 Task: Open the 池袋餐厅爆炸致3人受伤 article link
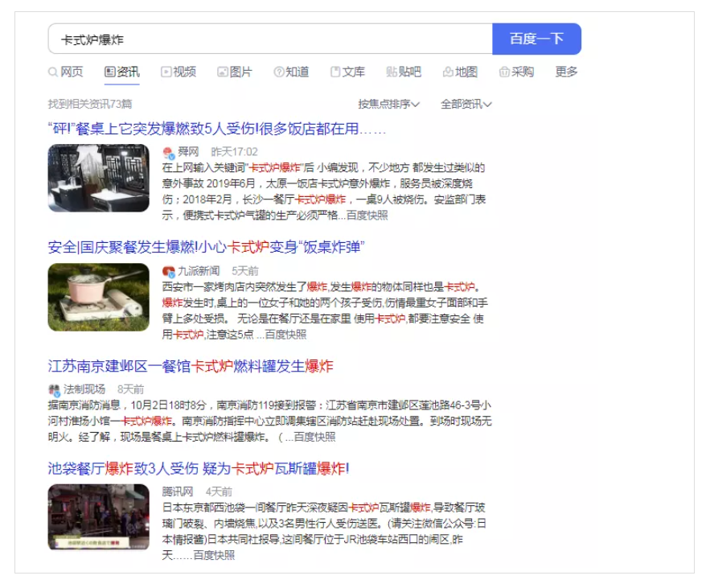[199, 468]
